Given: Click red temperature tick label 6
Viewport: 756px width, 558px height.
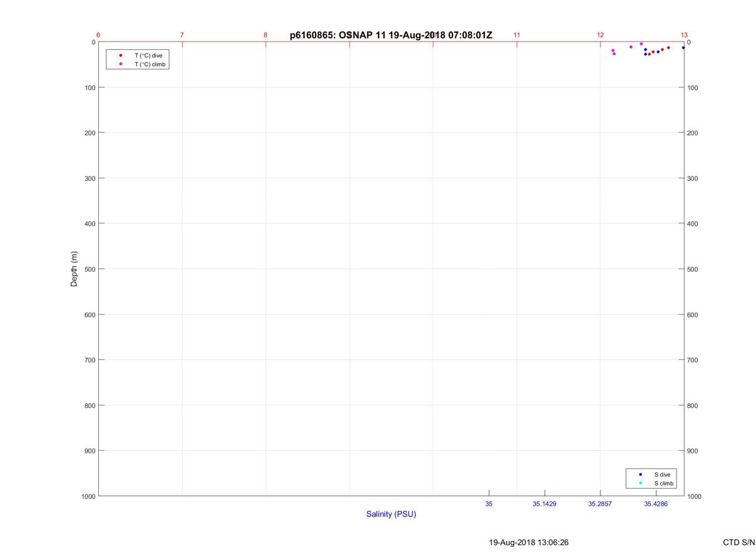Looking at the screenshot, I should 98,35.
